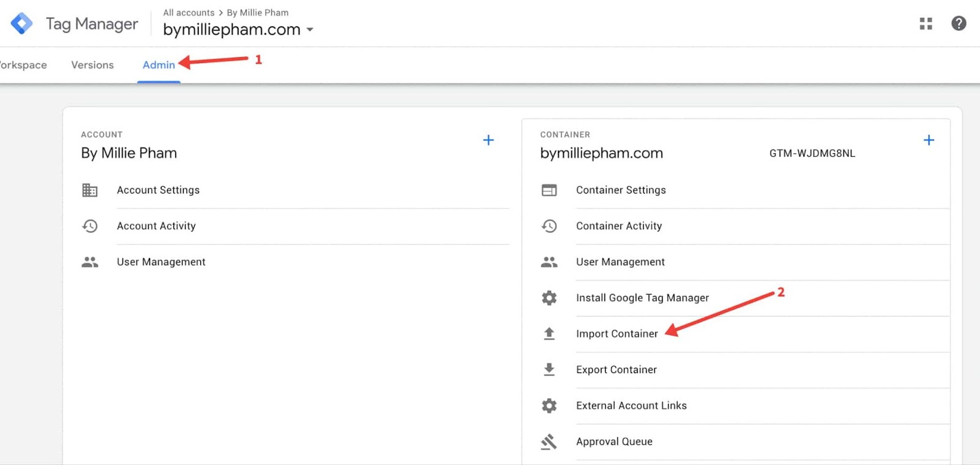Click the Account Settings building icon
The image size is (980, 465).
[x=90, y=190]
